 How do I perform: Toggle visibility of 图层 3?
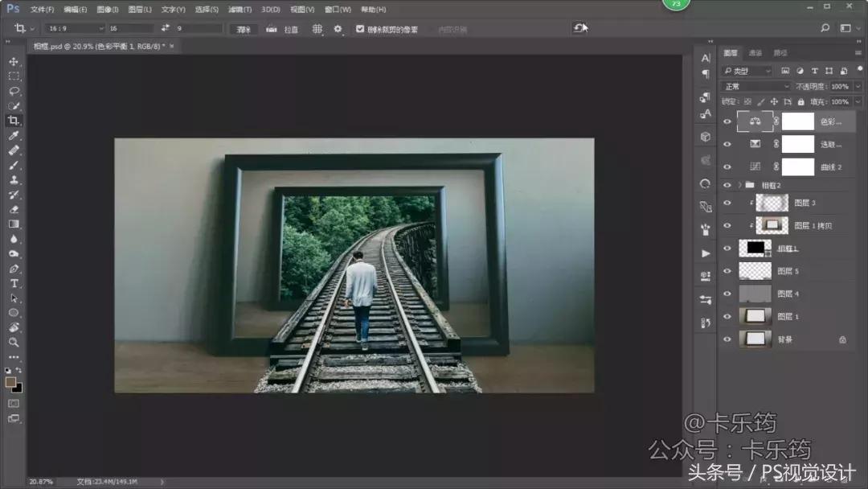pos(726,201)
